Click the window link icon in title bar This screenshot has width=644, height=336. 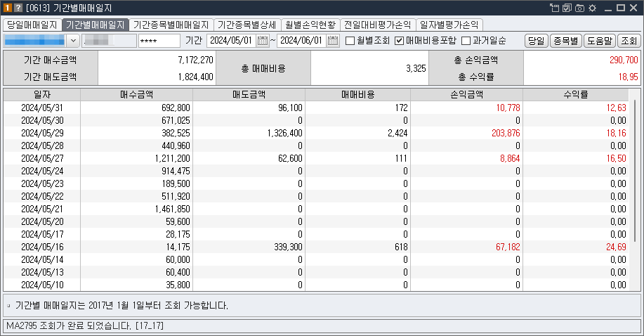click(554, 8)
